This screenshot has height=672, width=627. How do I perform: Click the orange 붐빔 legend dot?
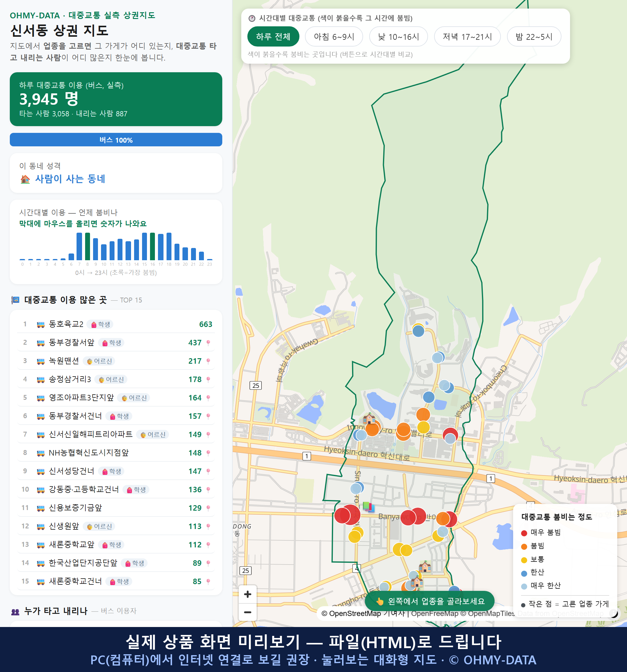click(x=524, y=546)
